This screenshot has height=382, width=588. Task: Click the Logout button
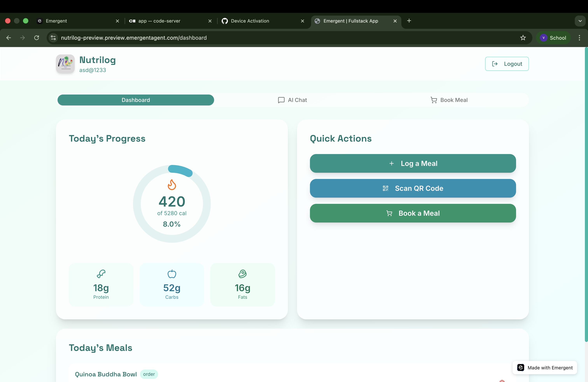click(x=507, y=64)
